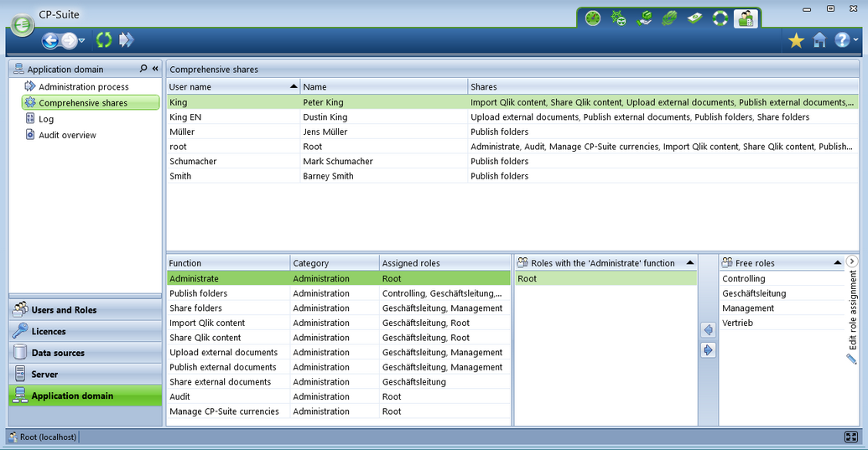Sort by User name column header
Screen dimensions: 868x450
tap(233, 87)
